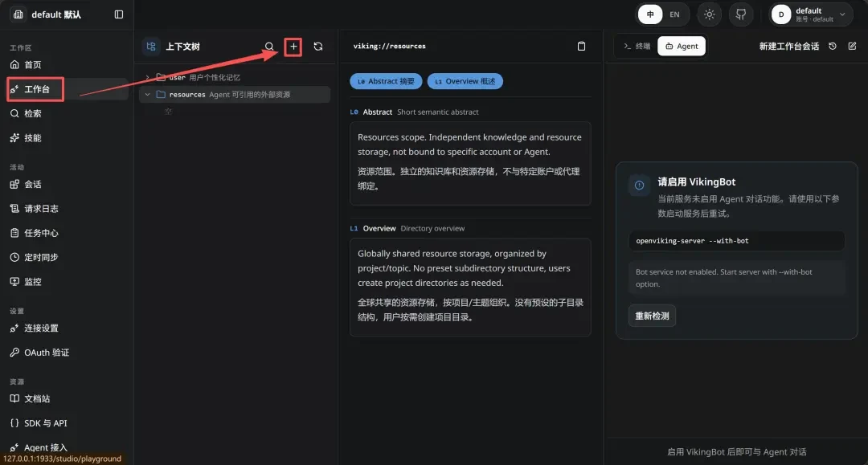The height and width of the screenshot is (465, 868).
Task: Switch to the 终端 terminal tab
Action: coord(637,47)
